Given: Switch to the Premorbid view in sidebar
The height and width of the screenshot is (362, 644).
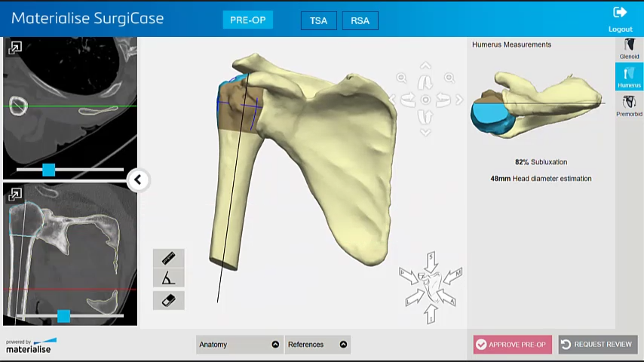Looking at the screenshot, I should 629,106.
